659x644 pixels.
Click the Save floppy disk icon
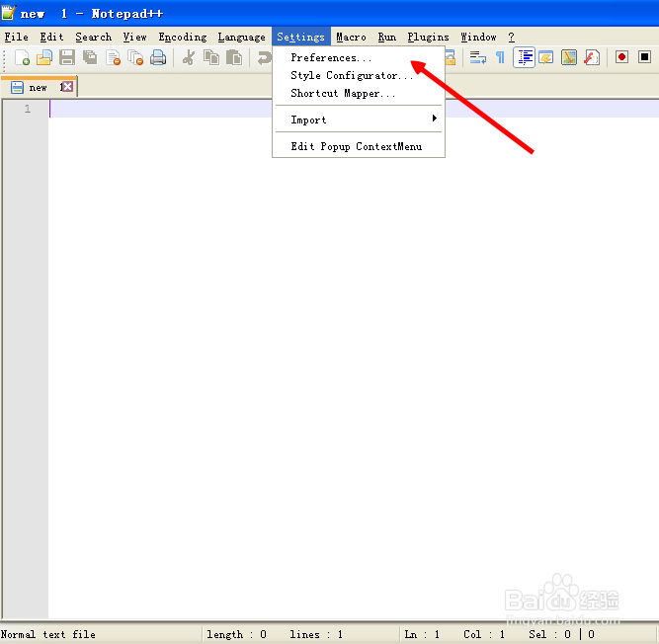coord(67,57)
